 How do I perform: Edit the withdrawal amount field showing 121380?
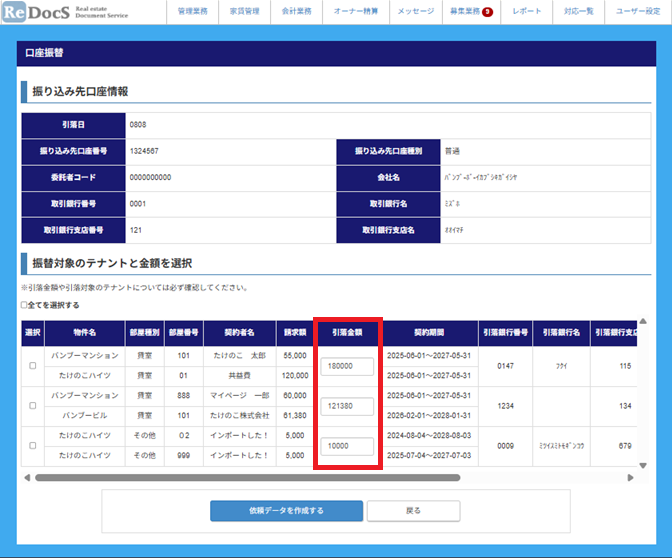click(x=347, y=406)
